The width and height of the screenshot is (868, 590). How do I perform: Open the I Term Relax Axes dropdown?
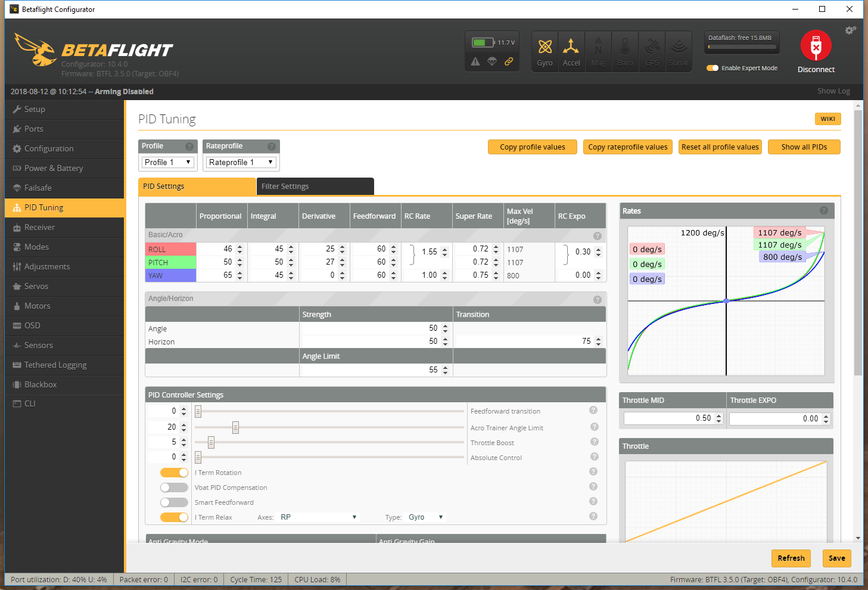coord(319,517)
